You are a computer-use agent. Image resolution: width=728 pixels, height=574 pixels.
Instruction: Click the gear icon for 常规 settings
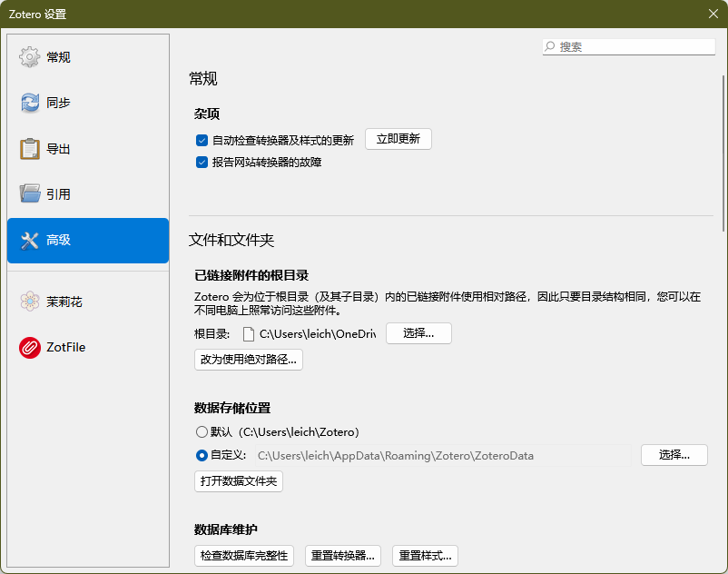coord(30,57)
